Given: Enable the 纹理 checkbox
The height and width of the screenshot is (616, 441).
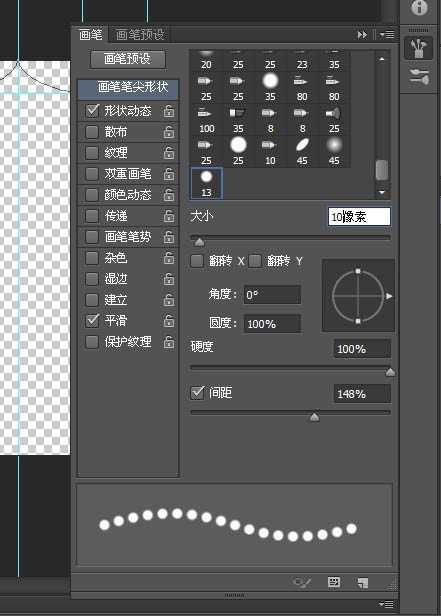Looking at the screenshot, I should [x=92, y=152].
